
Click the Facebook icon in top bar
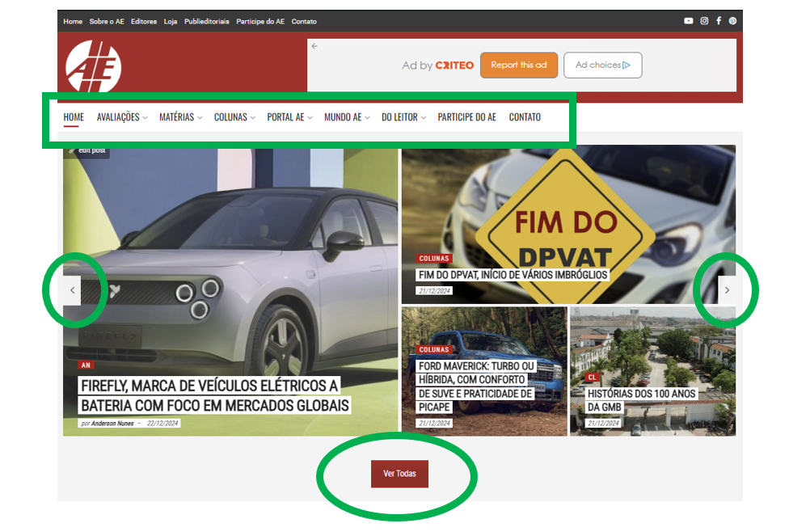(x=719, y=21)
